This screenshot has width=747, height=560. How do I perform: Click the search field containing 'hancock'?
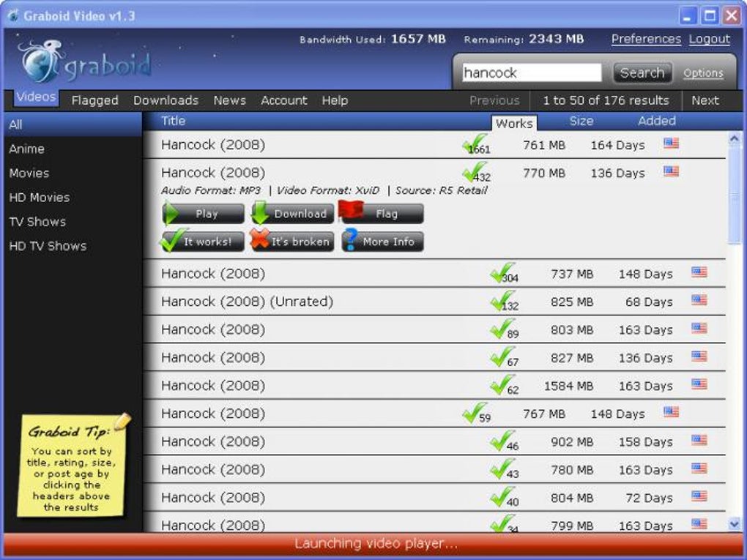pos(531,73)
